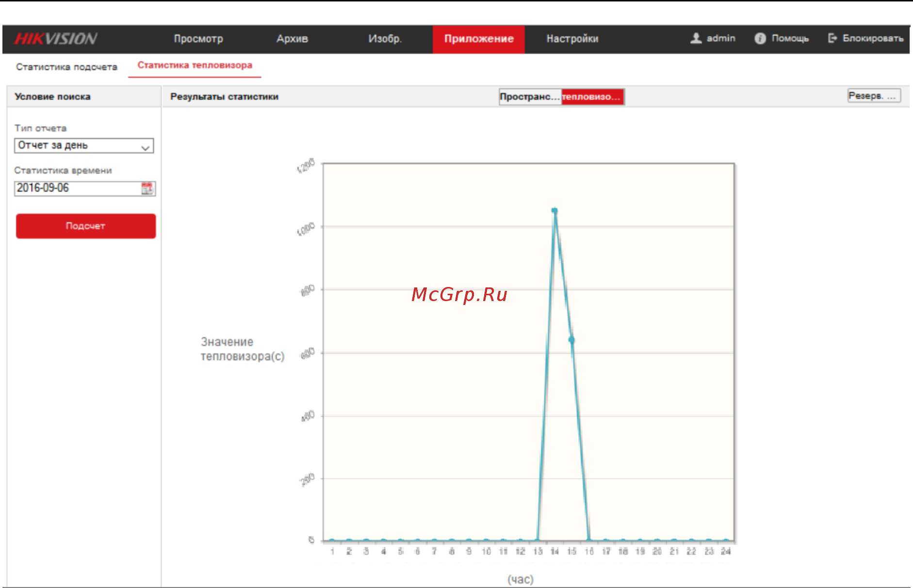Click the date field 2016-09-06

coord(78,188)
